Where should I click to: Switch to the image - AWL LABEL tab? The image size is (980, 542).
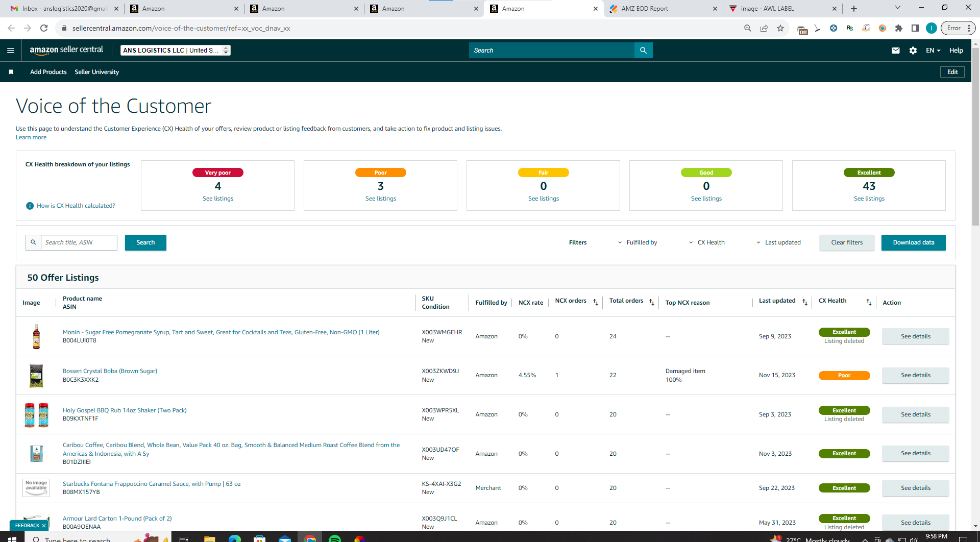pyautogui.click(x=782, y=9)
